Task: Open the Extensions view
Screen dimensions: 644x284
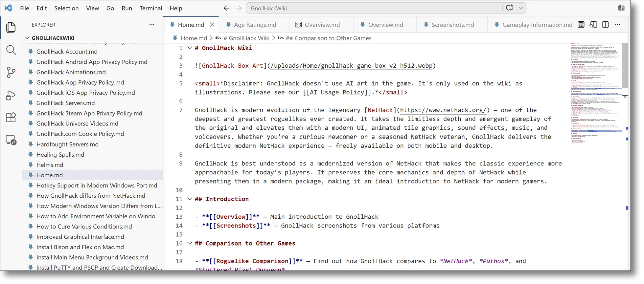Action: (x=11, y=118)
